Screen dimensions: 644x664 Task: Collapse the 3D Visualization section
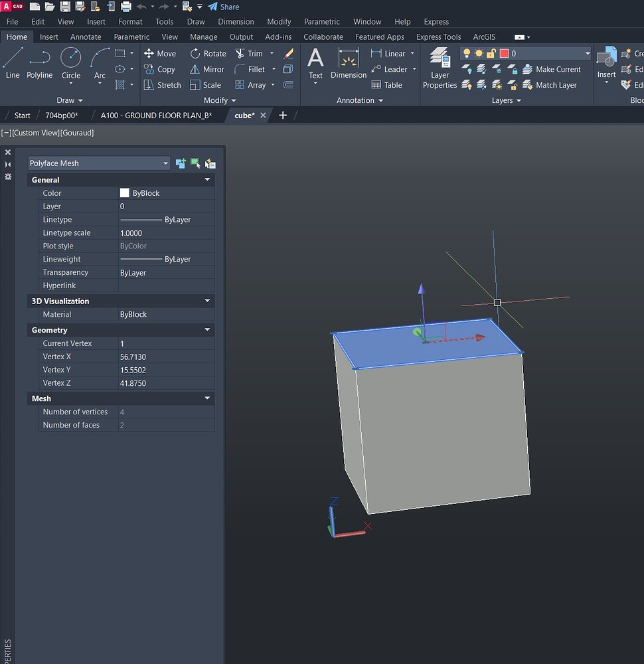206,301
